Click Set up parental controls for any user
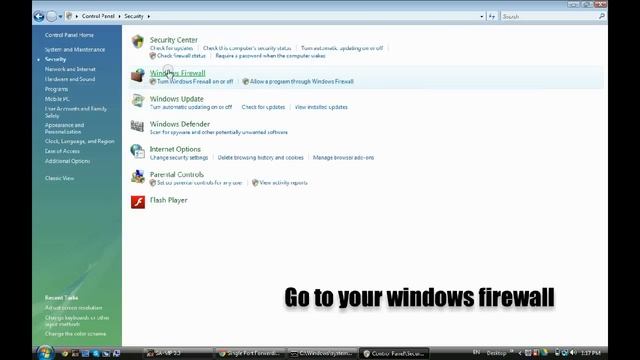 tap(200, 183)
